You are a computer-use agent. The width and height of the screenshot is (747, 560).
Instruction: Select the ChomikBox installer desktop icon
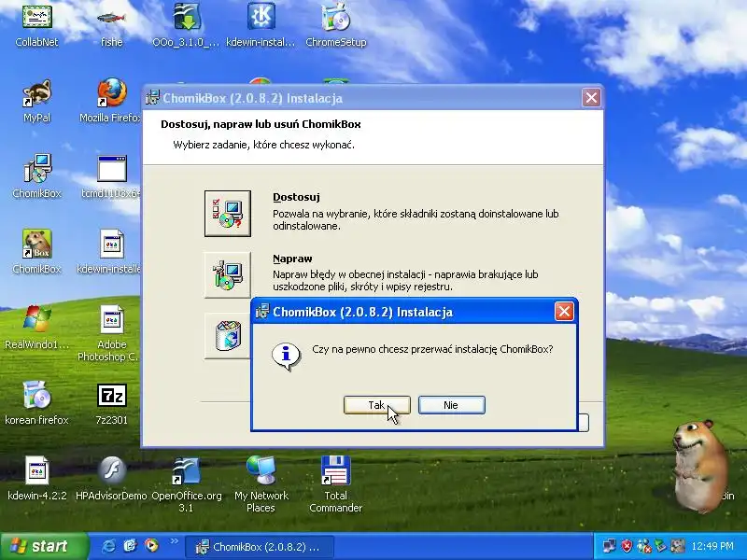(36, 176)
